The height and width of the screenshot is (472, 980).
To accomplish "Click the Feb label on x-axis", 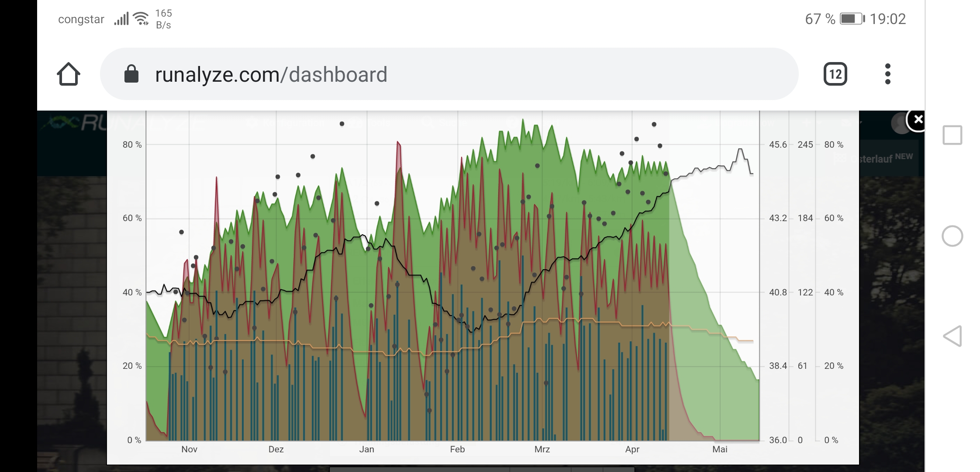I will point(457,449).
